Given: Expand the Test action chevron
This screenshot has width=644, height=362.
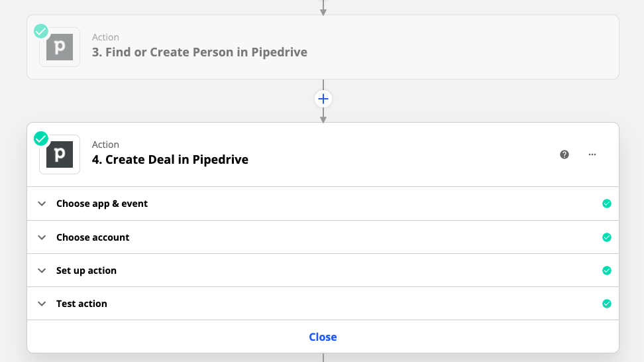Looking at the screenshot, I should pyautogui.click(x=42, y=304).
